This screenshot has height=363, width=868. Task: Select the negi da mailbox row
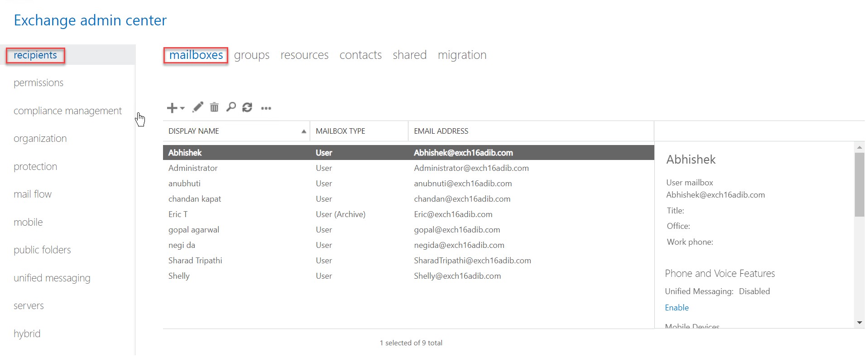tap(408, 245)
